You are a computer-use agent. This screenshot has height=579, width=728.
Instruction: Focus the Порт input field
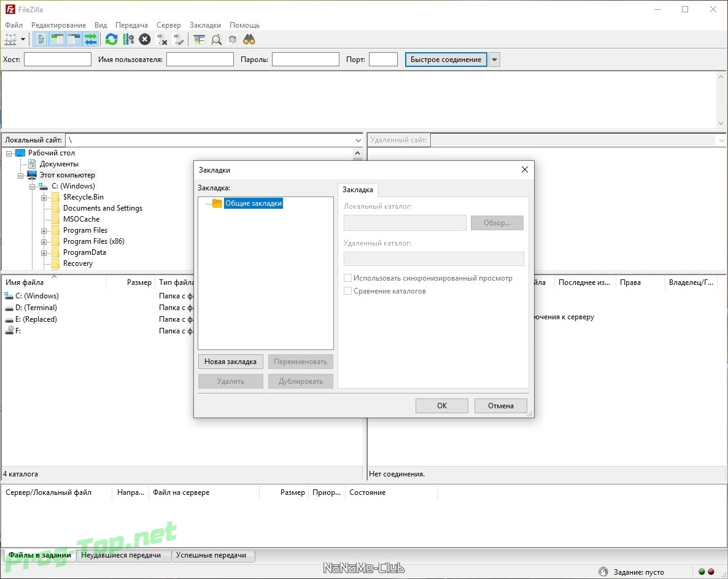click(x=383, y=60)
